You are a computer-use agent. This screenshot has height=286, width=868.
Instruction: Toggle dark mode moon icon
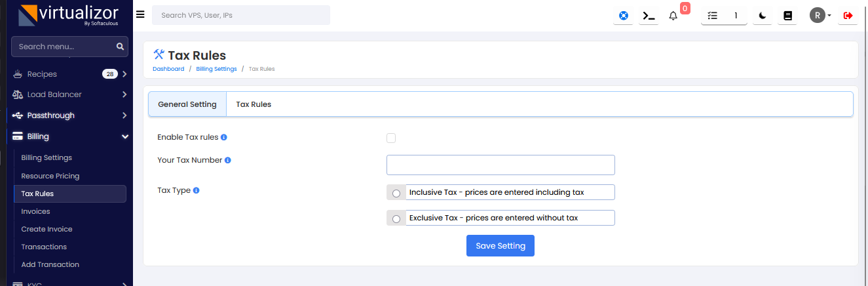click(x=763, y=15)
